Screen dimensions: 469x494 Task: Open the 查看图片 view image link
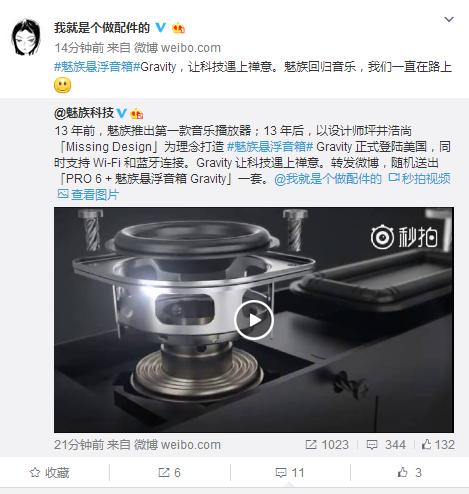pyautogui.click(x=88, y=195)
